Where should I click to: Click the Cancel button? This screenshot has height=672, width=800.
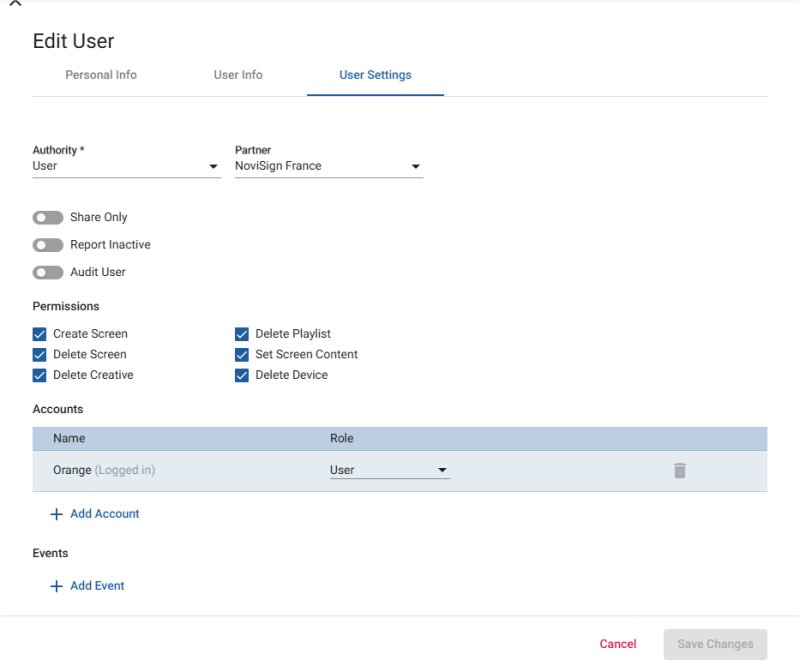(x=618, y=644)
